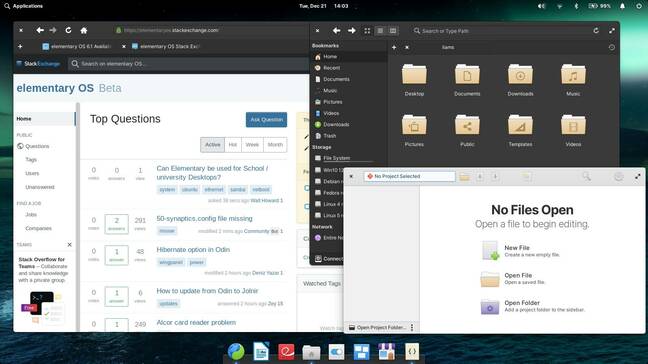Open Hibernate option in Odin question
The image size is (648, 364).
click(x=193, y=250)
